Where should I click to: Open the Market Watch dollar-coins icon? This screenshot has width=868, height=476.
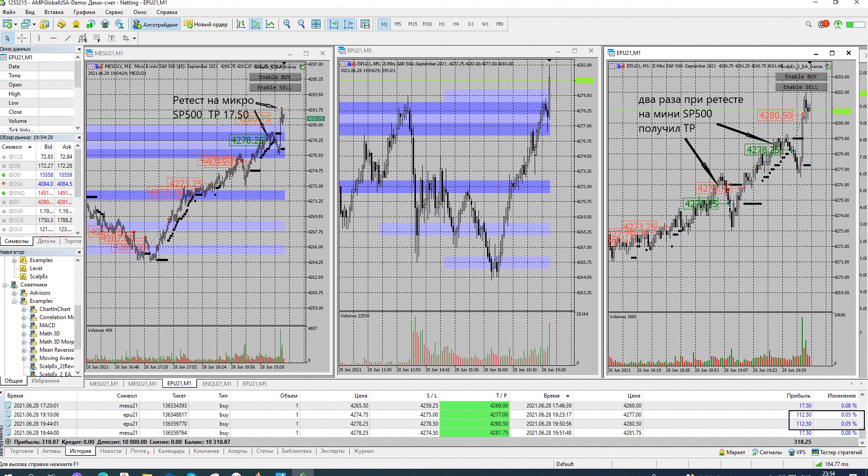tap(44, 24)
